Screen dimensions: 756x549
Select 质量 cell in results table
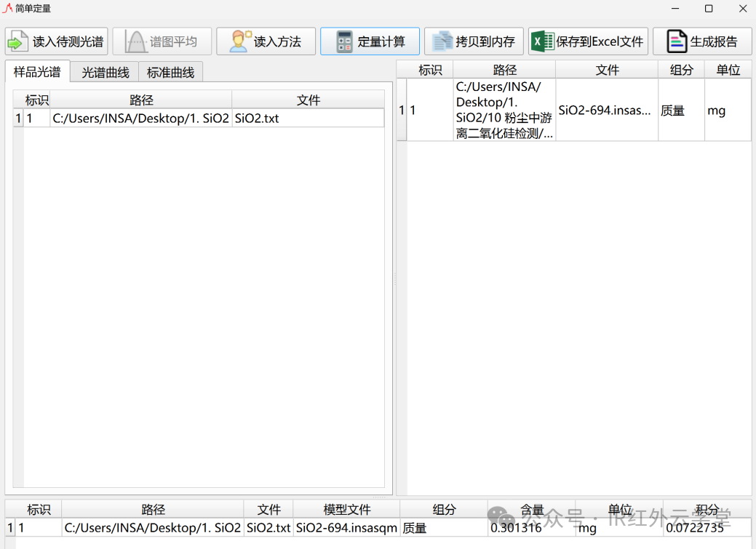click(444, 528)
